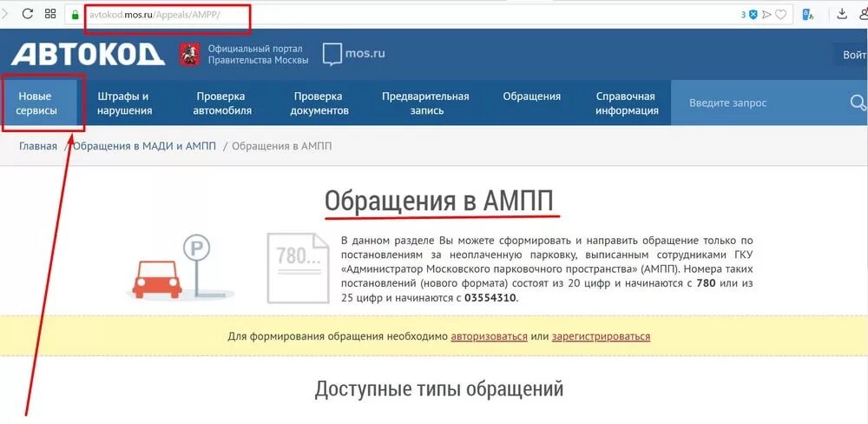
Task: Click the blocked-ads count 3
Action: pyautogui.click(x=744, y=15)
